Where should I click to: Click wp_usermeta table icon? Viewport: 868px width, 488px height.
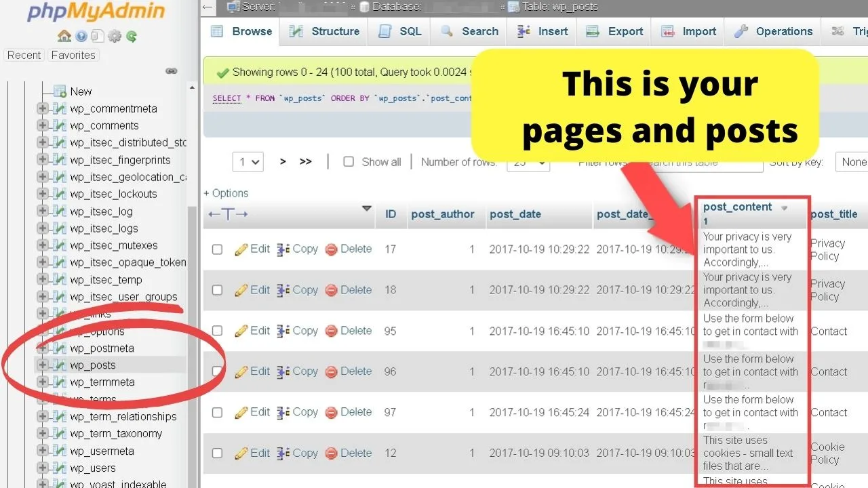[60, 451]
